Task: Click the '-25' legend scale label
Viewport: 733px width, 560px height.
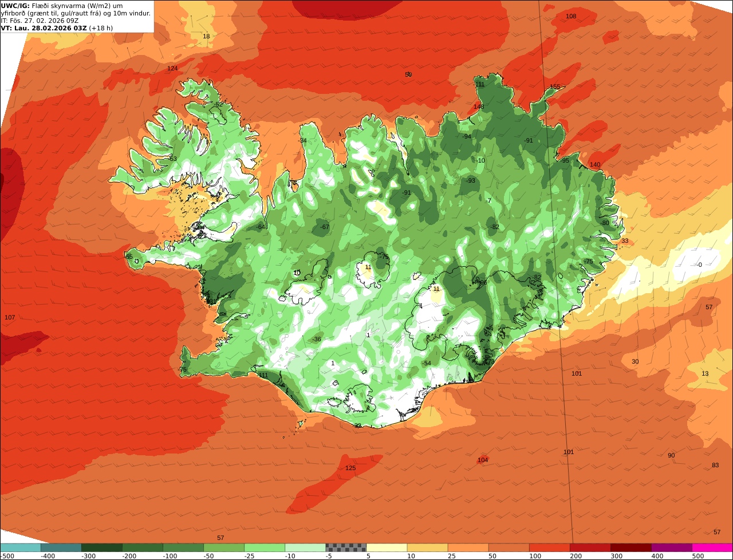Action: click(x=250, y=556)
